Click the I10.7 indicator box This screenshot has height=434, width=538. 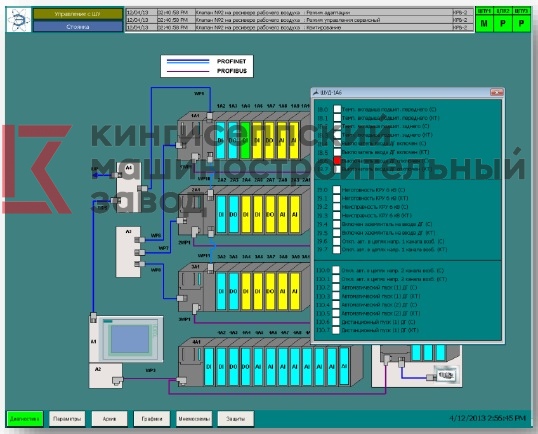[x=336, y=330]
